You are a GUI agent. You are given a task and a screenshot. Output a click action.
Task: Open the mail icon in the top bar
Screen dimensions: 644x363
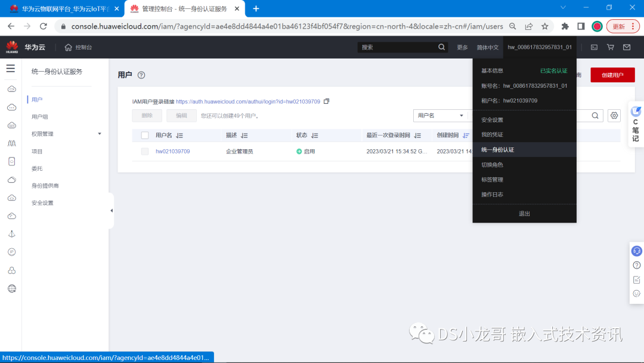pos(627,47)
